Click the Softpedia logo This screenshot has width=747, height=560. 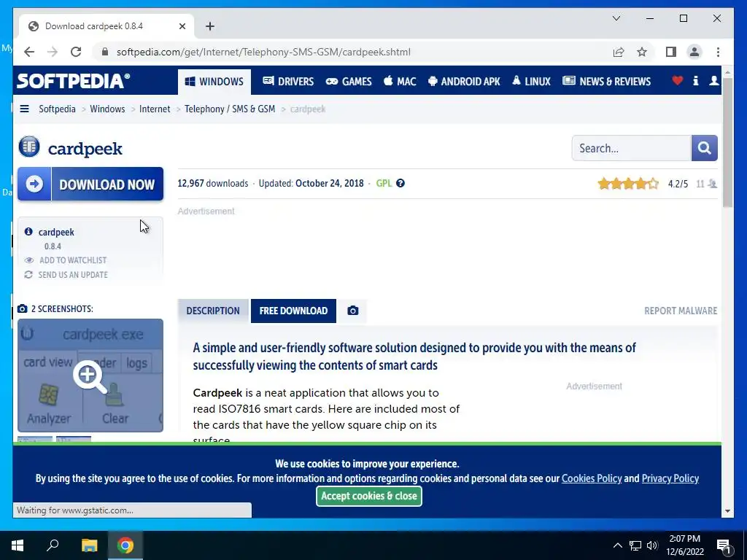click(74, 80)
